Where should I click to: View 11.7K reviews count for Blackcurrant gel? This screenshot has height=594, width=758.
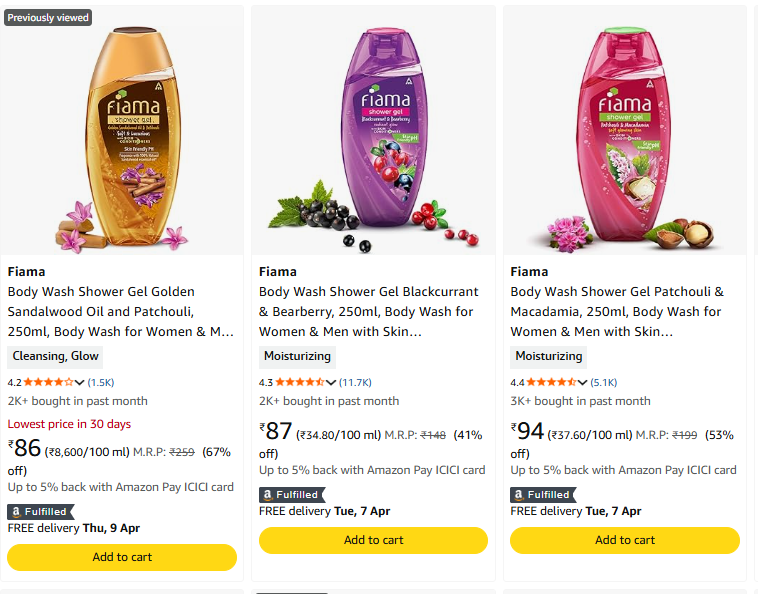coord(355,382)
